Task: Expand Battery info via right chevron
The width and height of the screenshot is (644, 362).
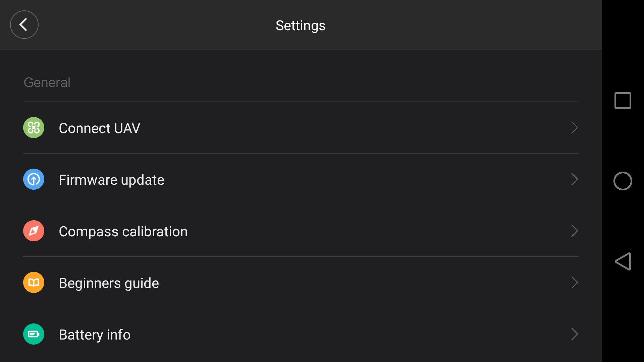Action: click(574, 334)
